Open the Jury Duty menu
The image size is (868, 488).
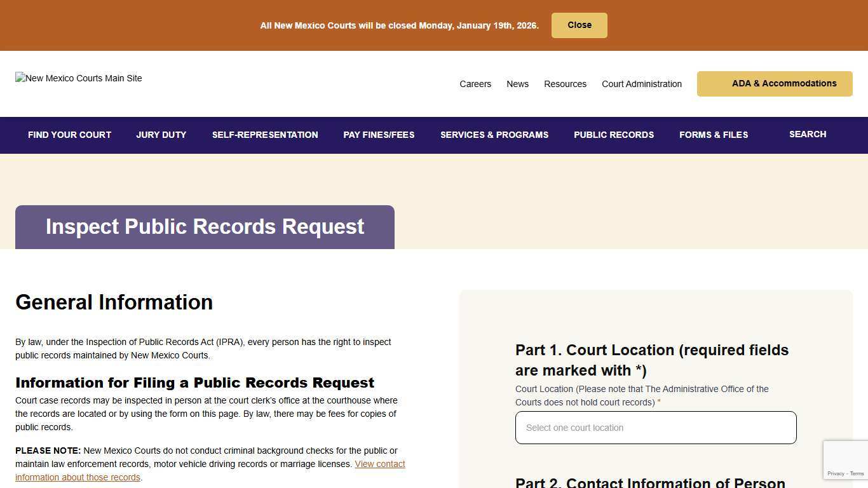[x=161, y=135]
